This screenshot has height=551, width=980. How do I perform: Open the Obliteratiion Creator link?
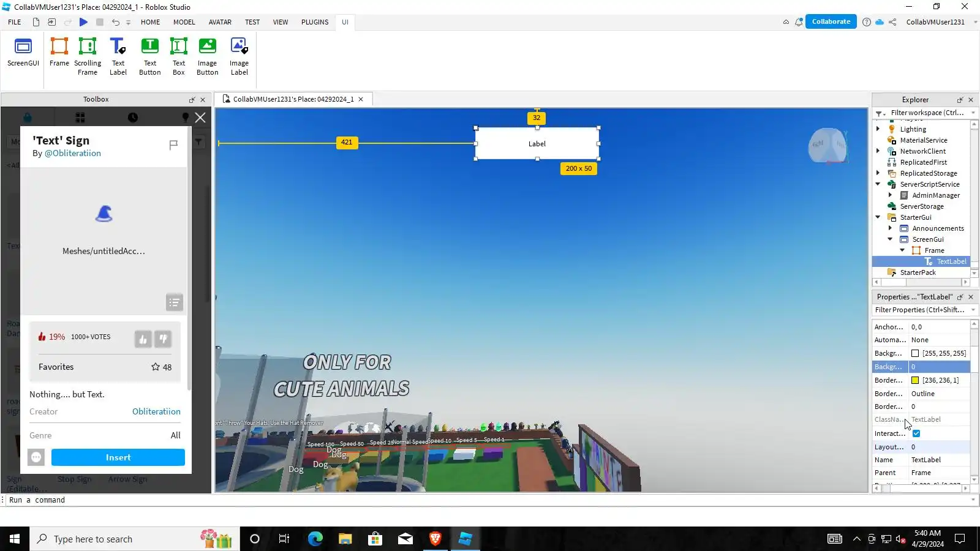[156, 411]
